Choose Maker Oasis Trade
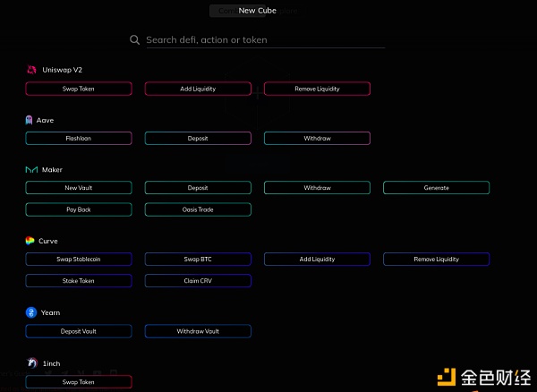Viewport: 537px width, 392px height. point(198,209)
